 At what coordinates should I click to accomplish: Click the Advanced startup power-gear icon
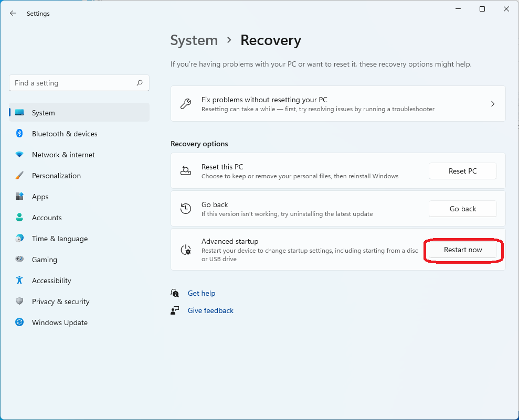186,250
